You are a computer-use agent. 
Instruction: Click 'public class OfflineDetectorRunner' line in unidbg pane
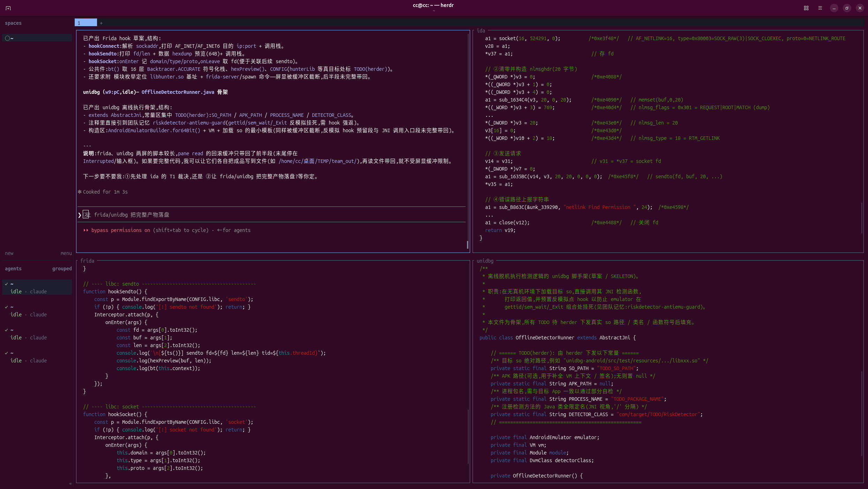click(x=558, y=338)
